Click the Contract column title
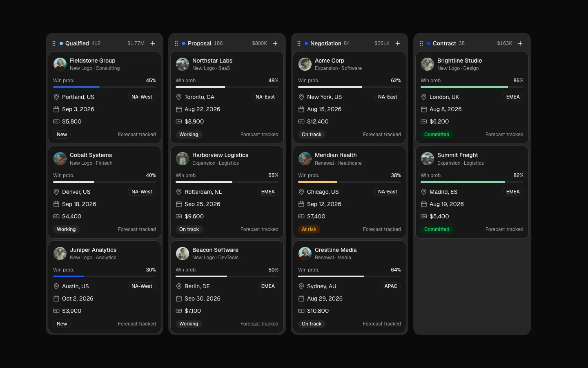Viewport: 588px width, 368px height. point(445,43)
